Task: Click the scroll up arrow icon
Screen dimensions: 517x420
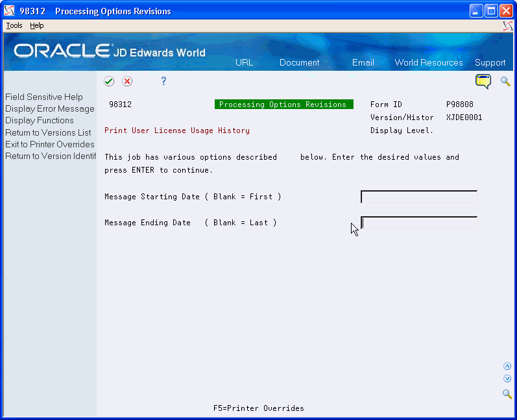Action: pyautogui.click(x=507, y=366)
